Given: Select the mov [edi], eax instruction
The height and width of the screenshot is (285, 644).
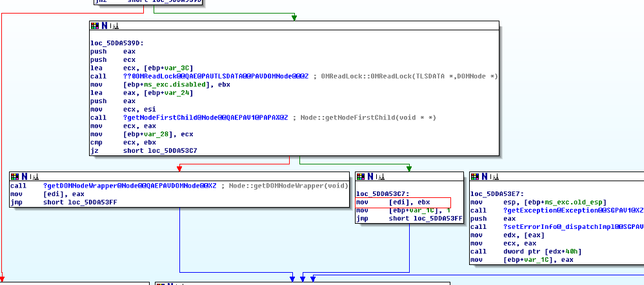Looking at the screenshot, I should pos(47,194).
